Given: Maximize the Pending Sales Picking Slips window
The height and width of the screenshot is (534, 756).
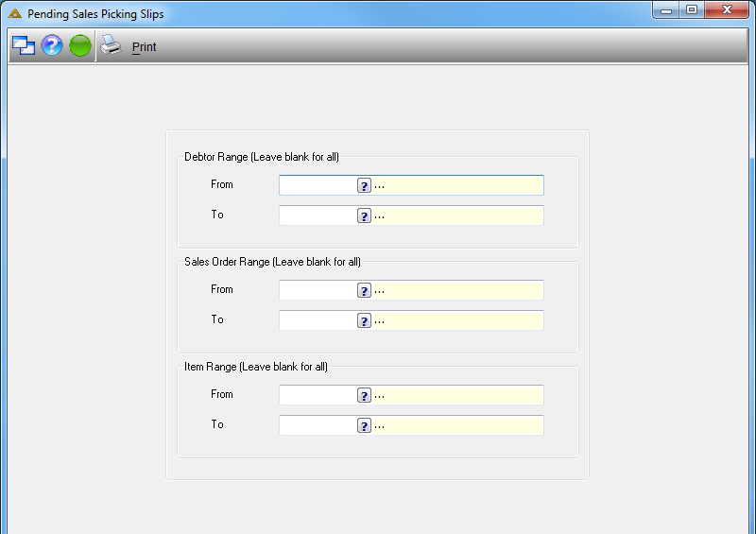Looking at the screenshot, I should (x=692, y=9).
